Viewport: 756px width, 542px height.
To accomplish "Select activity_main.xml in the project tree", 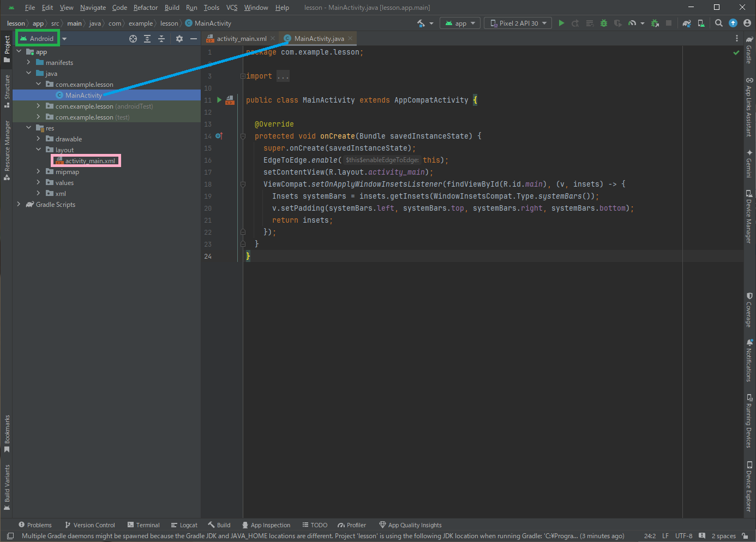I will pyautogui.click(x=90, y=161).
